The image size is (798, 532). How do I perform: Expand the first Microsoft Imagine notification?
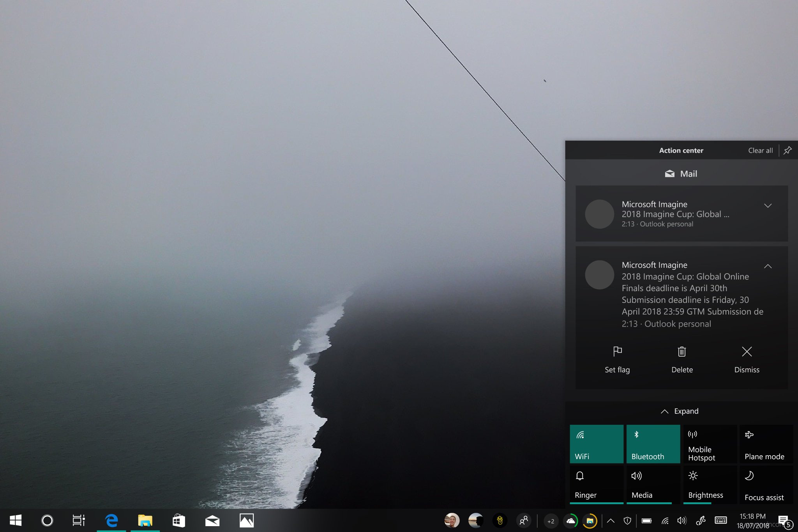pyautogui.click(x=768, y=205)
